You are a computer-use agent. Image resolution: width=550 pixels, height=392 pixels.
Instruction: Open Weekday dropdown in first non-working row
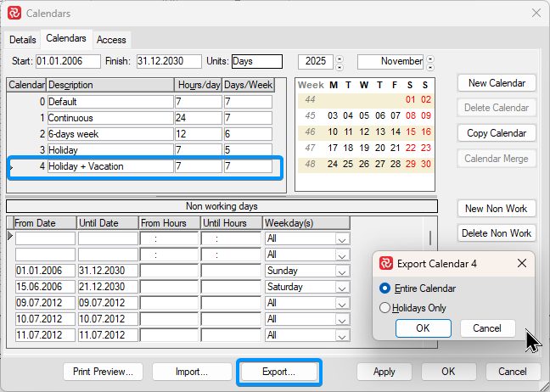pos(342,238)
